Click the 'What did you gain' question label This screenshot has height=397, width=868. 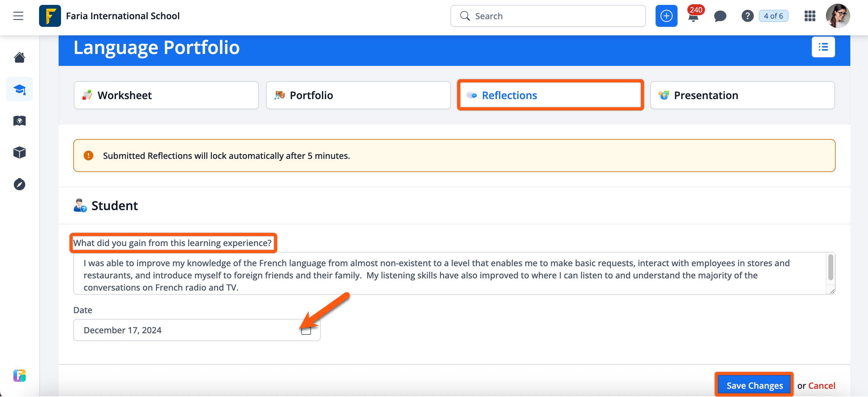coord(172,243)
